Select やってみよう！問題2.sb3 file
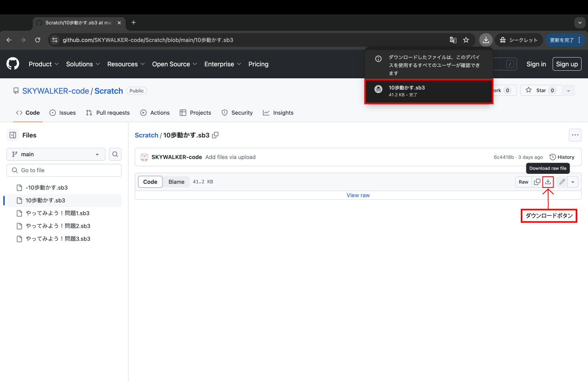The width and height of the screenshot is (588, 382). (64, 226)
